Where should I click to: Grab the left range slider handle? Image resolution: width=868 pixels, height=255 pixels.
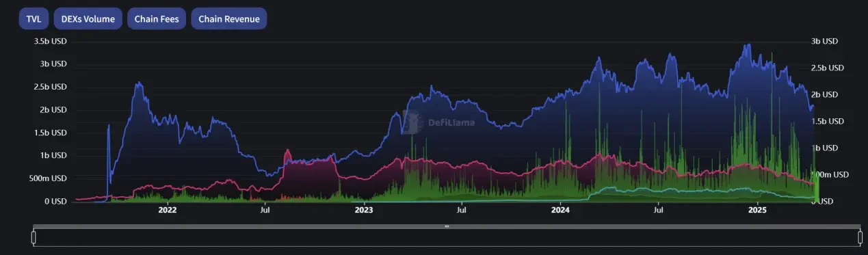click(33, 237)
